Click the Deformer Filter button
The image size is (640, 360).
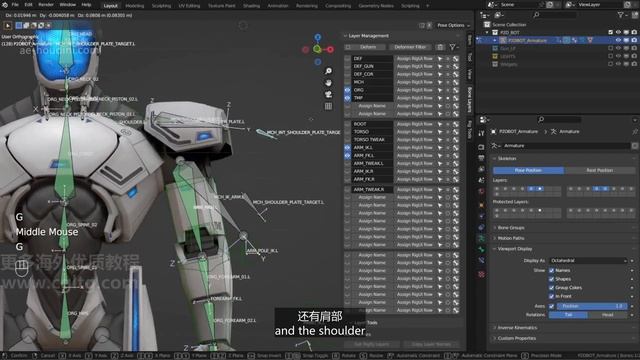point(410,47)
